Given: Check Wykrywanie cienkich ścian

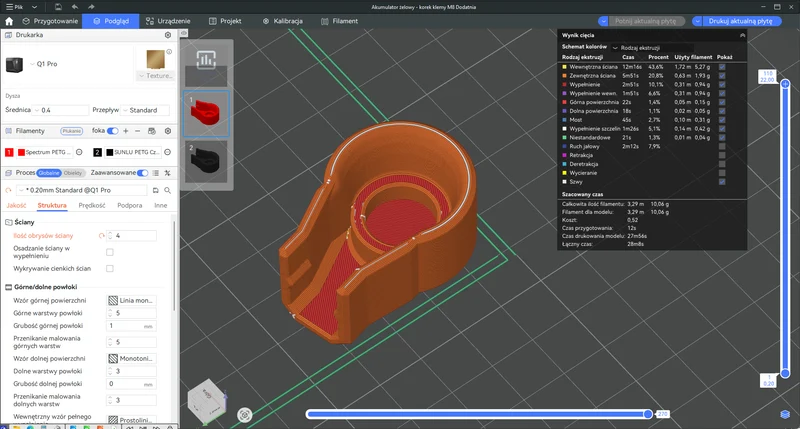Looking at the screenshot, I should coord(110,268).
